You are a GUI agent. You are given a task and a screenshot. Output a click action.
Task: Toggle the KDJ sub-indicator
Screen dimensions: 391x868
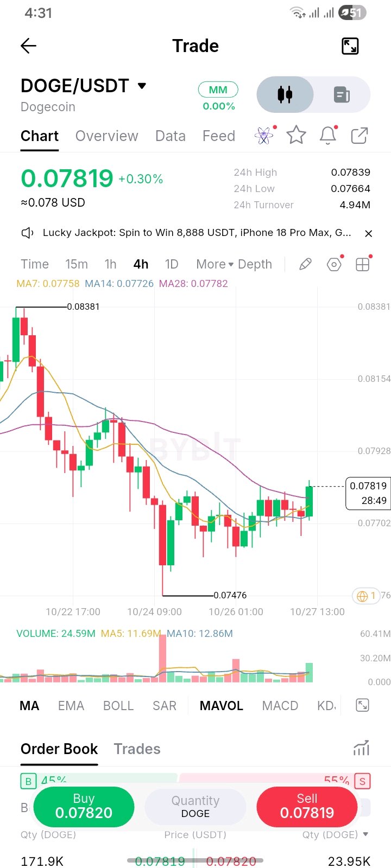point(327,706)
